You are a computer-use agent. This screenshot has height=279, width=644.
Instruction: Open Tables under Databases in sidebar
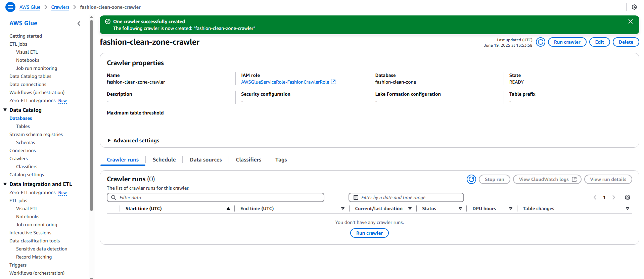click(x=23, y=126)
